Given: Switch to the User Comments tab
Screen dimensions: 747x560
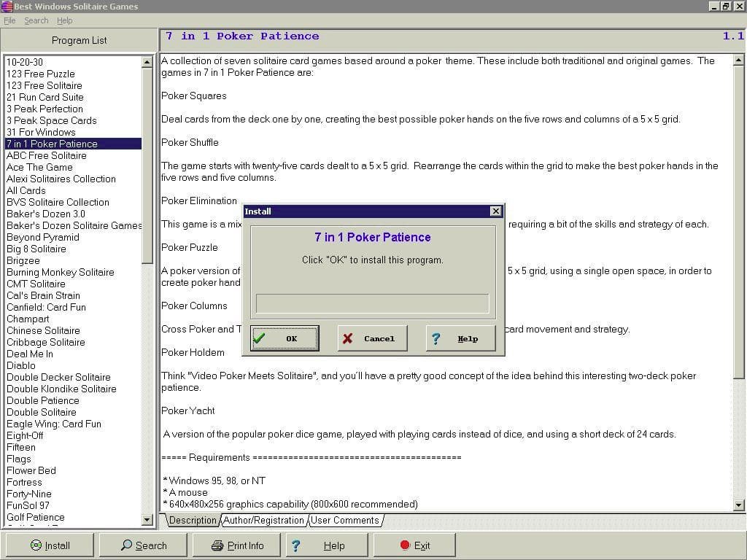Looking at the screenshot, I should pyautogui.click(x=345, y=520).
